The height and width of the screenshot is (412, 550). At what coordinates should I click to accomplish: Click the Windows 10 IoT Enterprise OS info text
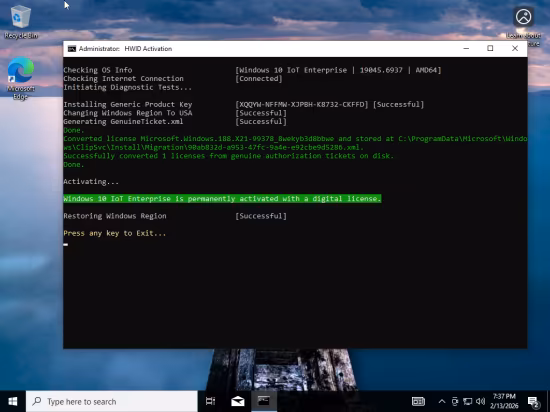click(338, 70)
